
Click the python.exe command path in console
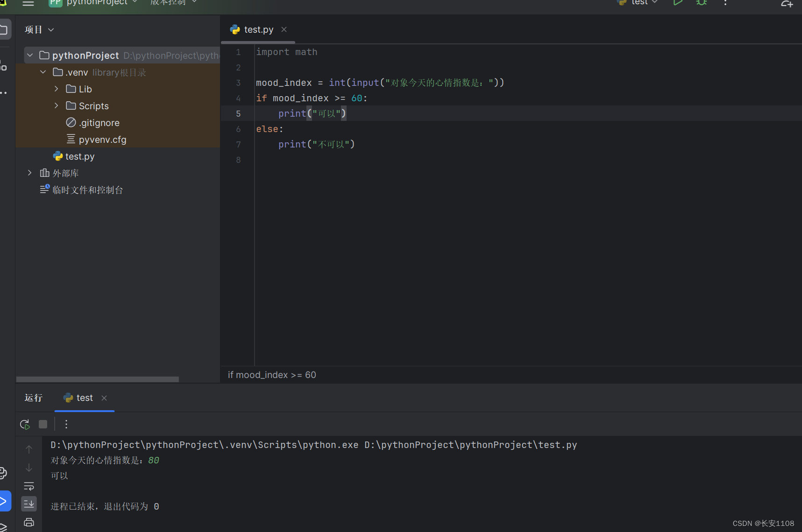(205, 445)
